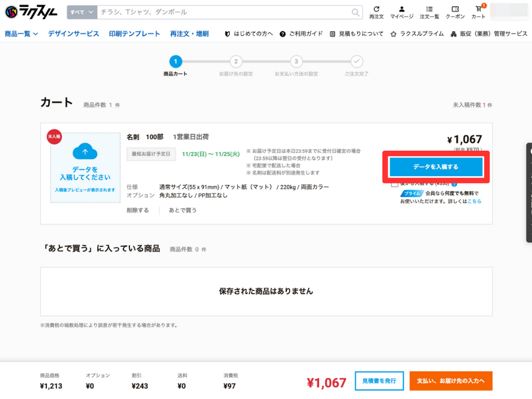Image resolution: width=532 pixels, height=399 pixels.
Task: Enable the 後から入稿する checkbox
Action: tap(394, 184)
